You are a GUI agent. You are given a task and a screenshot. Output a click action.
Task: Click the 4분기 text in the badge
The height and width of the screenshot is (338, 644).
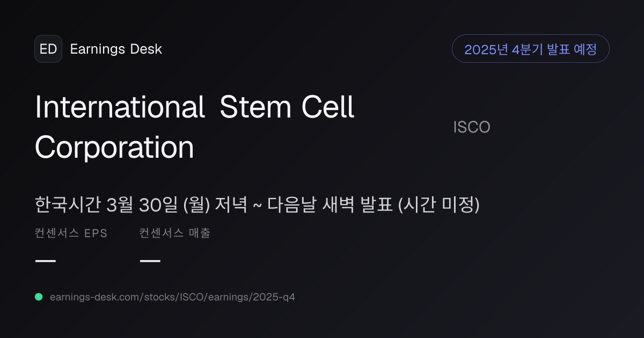(x=527, y=49)
